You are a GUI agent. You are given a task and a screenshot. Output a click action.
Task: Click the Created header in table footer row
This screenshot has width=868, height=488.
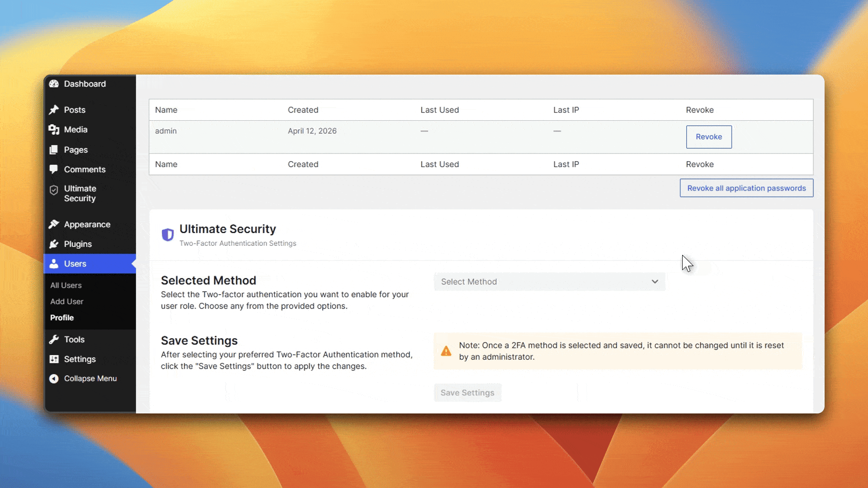303,164
